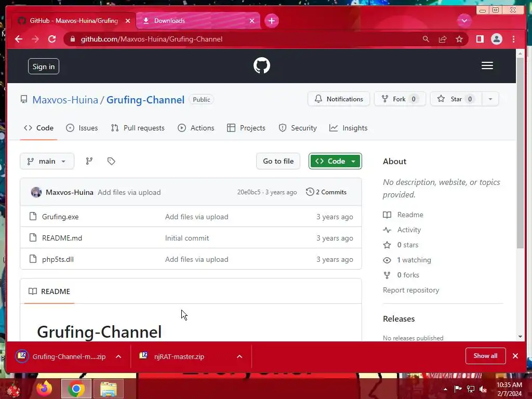The image size is (532, 399).
Task: Reload the current page
Action: click(x=52, y=39)
